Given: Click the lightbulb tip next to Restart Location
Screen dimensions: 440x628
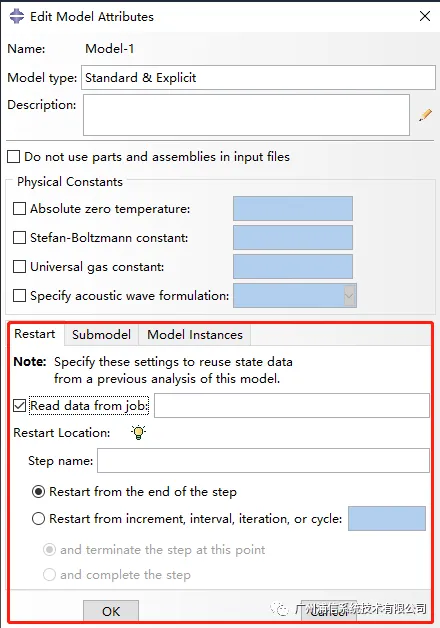Looking at the screenshot, I should (x=139, y=432).
